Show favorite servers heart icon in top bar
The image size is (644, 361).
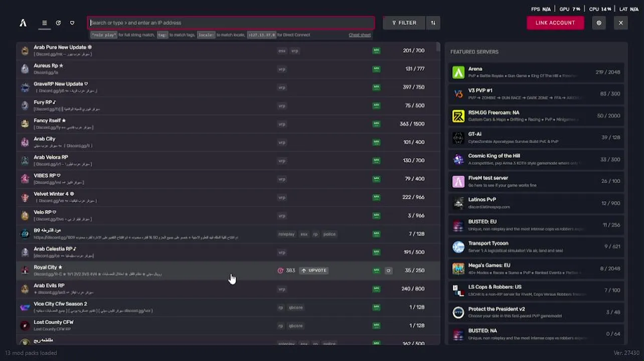tap(72, 23)
